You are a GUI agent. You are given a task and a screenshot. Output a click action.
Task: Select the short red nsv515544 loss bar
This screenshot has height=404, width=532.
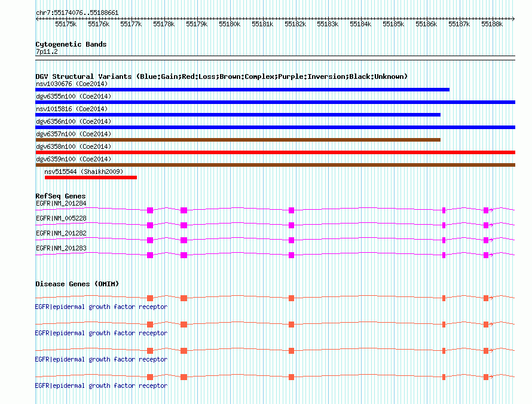(91, 177)
